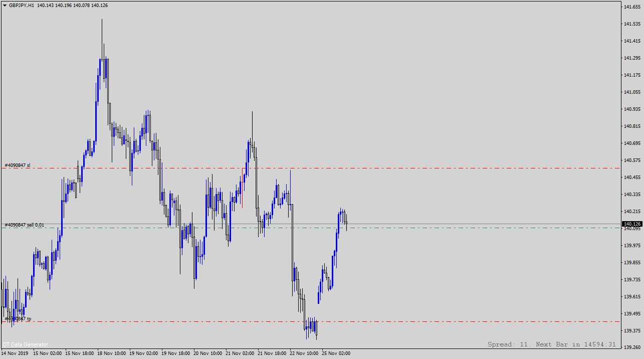
Task: Select the 140.455 price scale value
Action: 631,177
